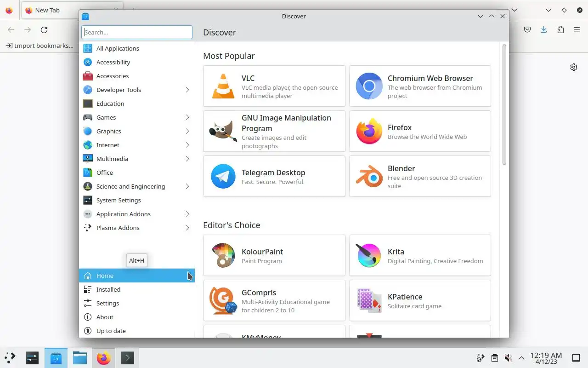This screenshot has width=588, height=368.
Task: Expand the Games category arrow
Action: [x=187, y=117]
